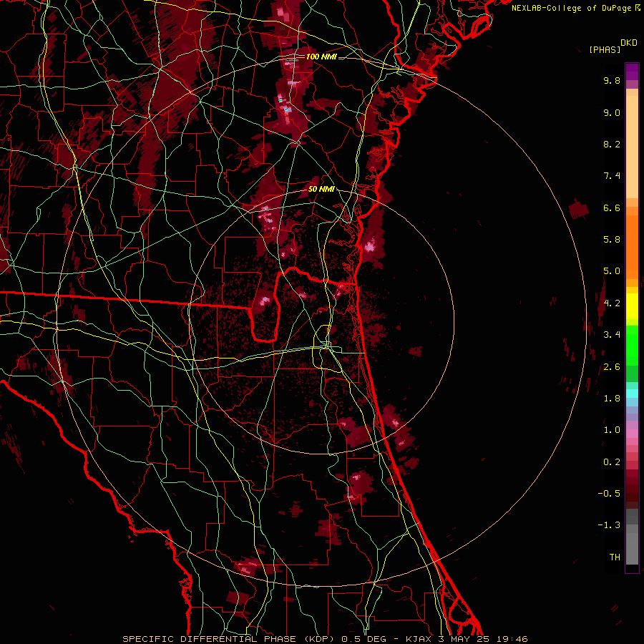Click the 9.8 value on the color scale
This screenshot has height=644, width=644.
coord(612,80)
